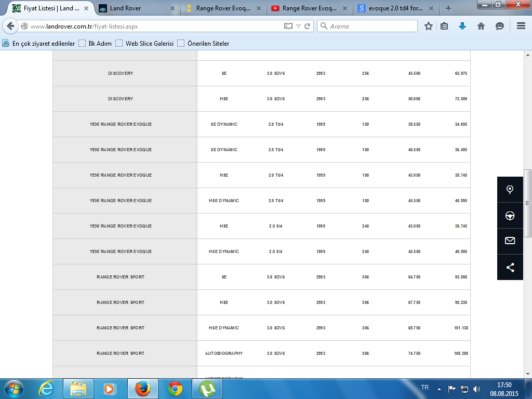
Task: Click the share icon in sidebar
Action: point(510,267)
